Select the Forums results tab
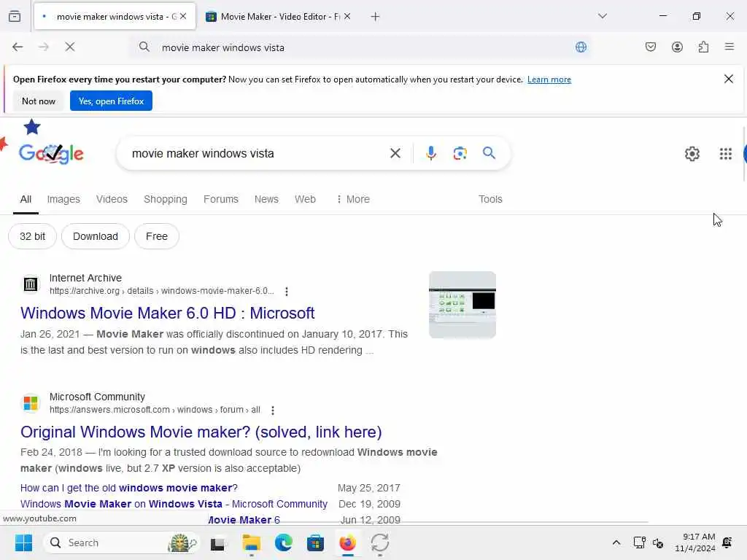The width and height of the screenshot is (747, 560). click(x=220, y=199)
